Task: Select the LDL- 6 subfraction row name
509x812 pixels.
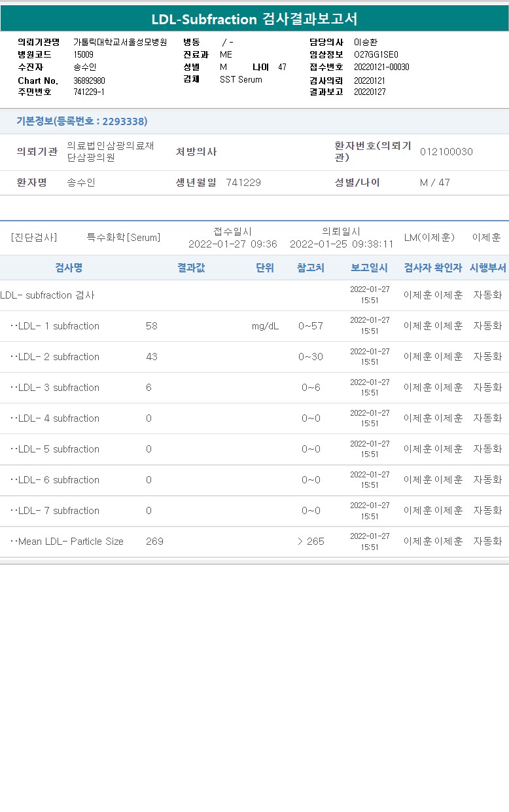Action: [x=55, y=479]
